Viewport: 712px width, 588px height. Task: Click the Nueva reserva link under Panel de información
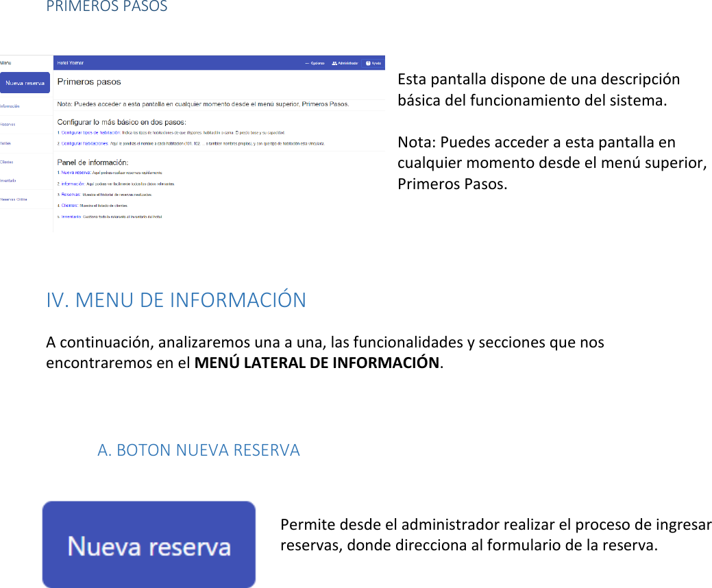pos(76,173)
